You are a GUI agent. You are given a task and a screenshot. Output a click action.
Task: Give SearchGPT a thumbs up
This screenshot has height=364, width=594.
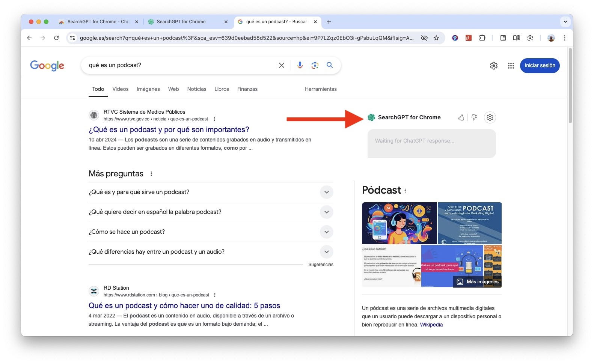[461, 117]
